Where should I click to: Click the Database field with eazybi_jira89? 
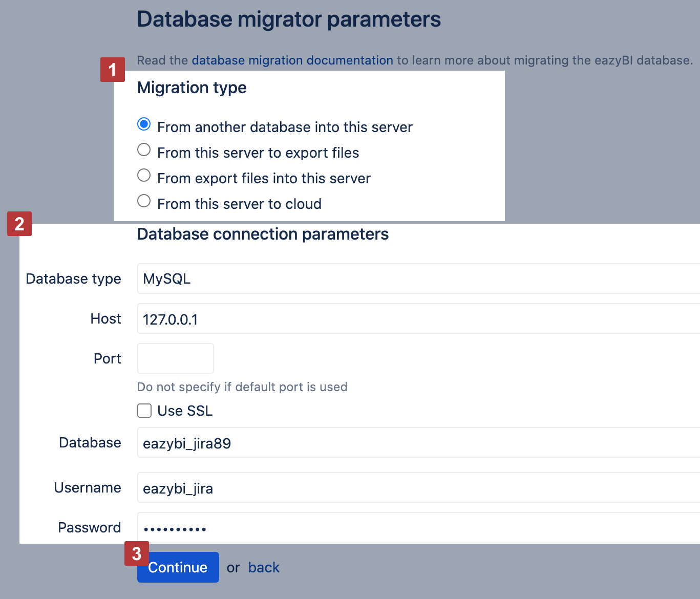(418, 443)
